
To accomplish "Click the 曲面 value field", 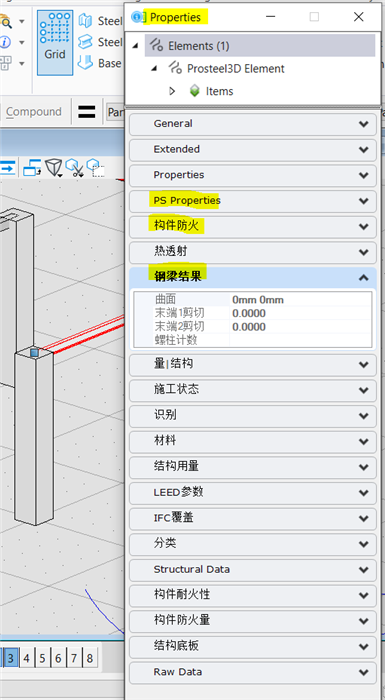I will [301, 300].
